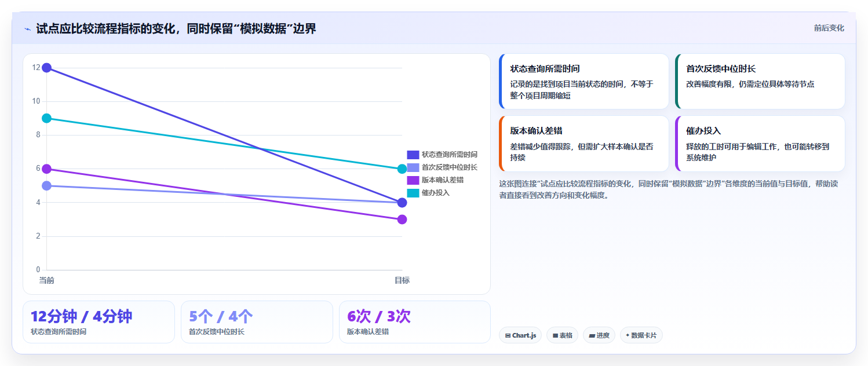The image size is (868, 366).
Task: Click the indigo data point at value 12
Action: 47,68
